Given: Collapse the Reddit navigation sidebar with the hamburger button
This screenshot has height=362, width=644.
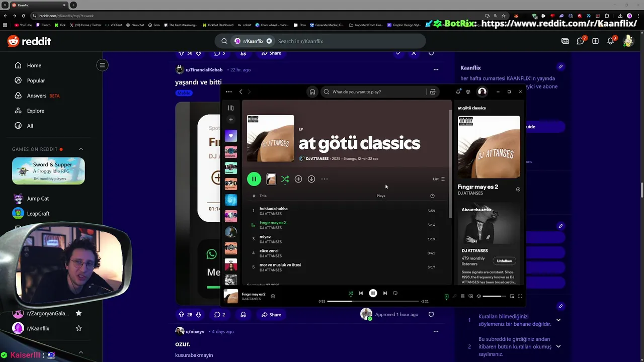Looking at the screenshot, I should coord(102,65).
